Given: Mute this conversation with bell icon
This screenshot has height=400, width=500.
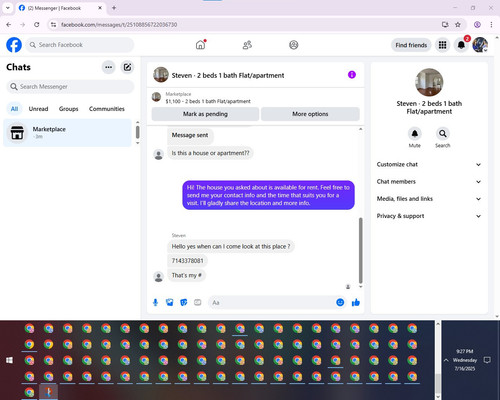Looking at the screenshot, I should click(x=415, y=134).
